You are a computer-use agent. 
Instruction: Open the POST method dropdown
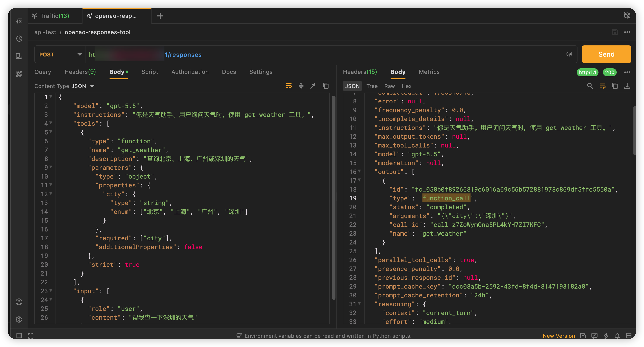(60, 54)
